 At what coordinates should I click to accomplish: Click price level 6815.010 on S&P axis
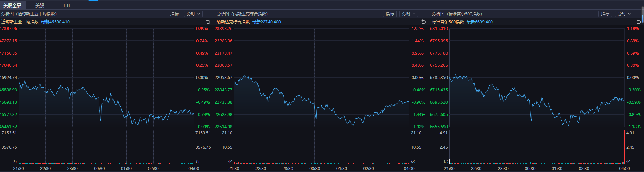pos(439,29)
